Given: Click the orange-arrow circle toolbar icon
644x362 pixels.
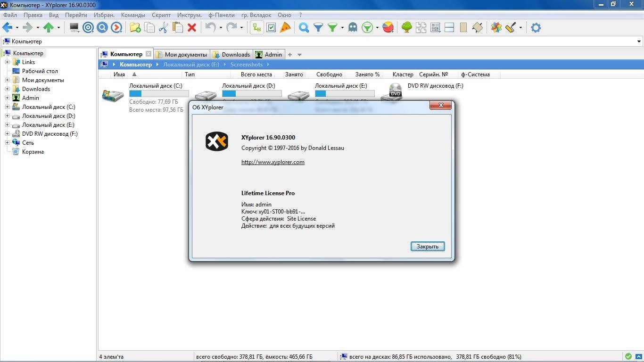Looking at the screenshot, I should point(116,28).
